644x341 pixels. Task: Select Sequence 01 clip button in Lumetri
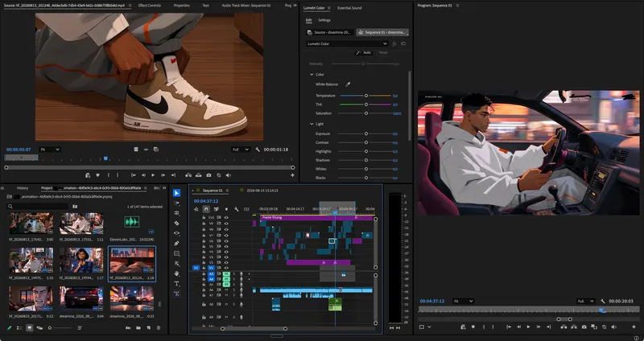point(382,32)
